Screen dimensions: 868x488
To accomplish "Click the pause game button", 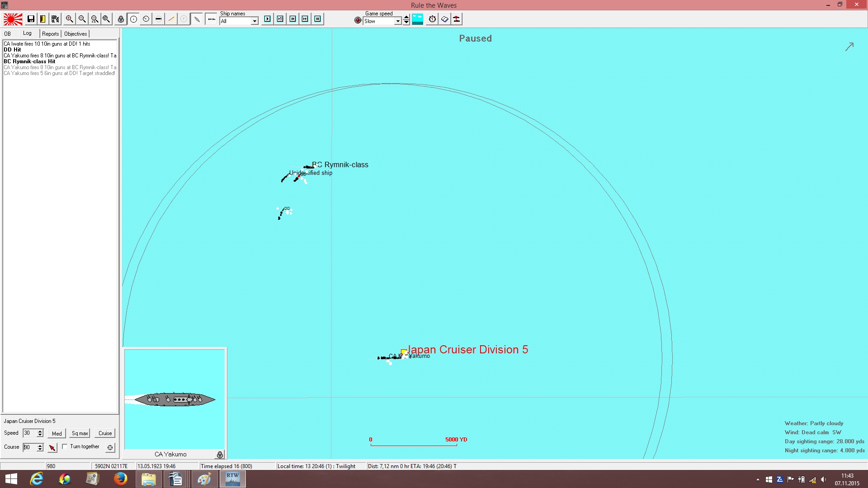I will [318, 19].
